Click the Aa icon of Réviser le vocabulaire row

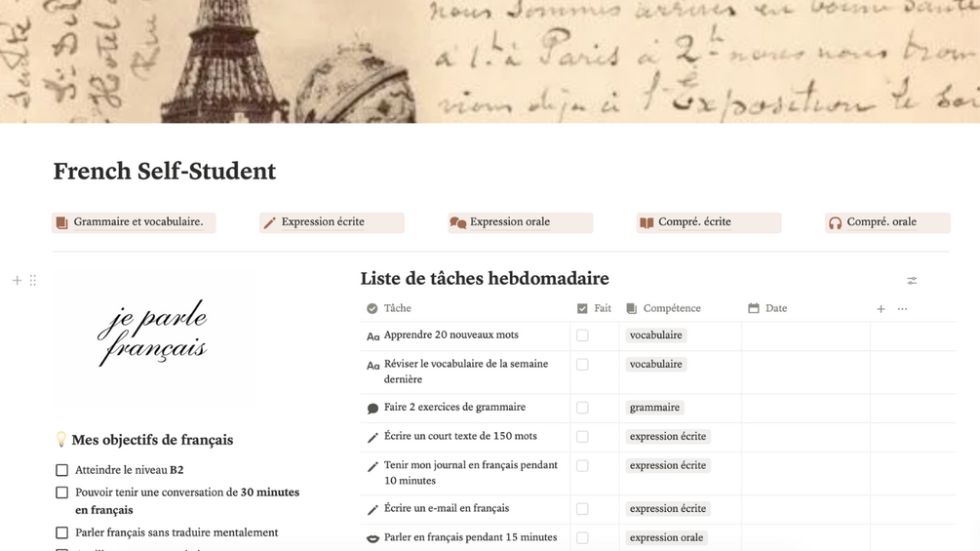(x=373, y=365)
